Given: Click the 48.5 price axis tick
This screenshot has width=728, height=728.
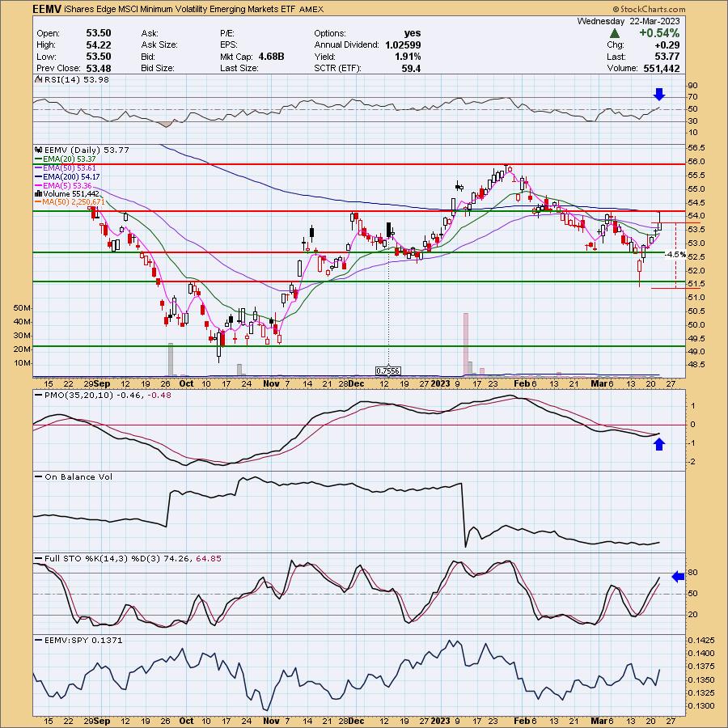Looking at the screenshot, I should click(697, 365).
